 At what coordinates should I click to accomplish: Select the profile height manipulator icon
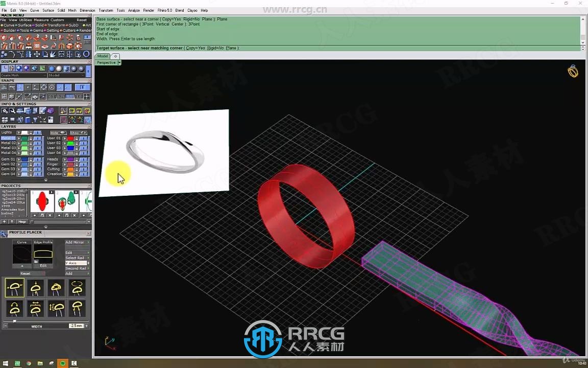click(36, 288)
